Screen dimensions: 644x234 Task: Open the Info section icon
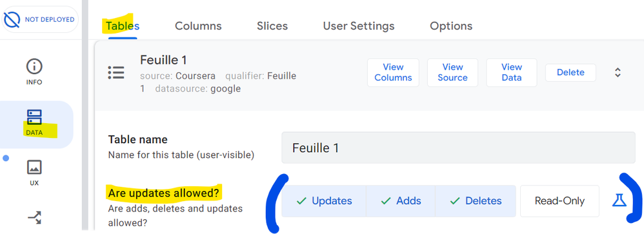click(34, 66)
